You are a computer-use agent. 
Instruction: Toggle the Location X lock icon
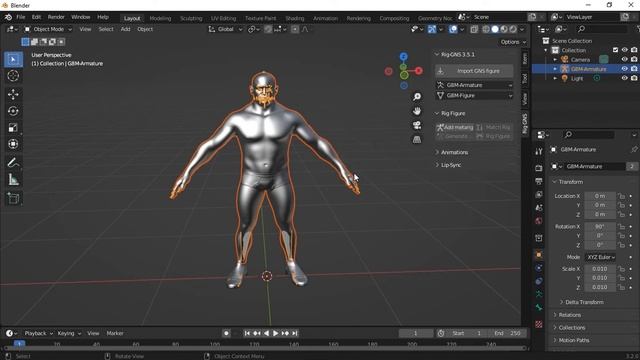621,196
